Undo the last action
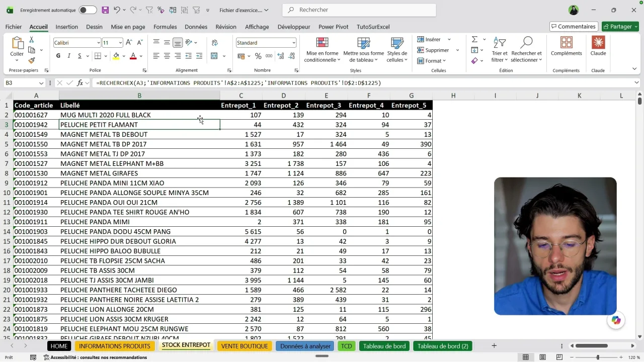 click(x=117, y=10)
